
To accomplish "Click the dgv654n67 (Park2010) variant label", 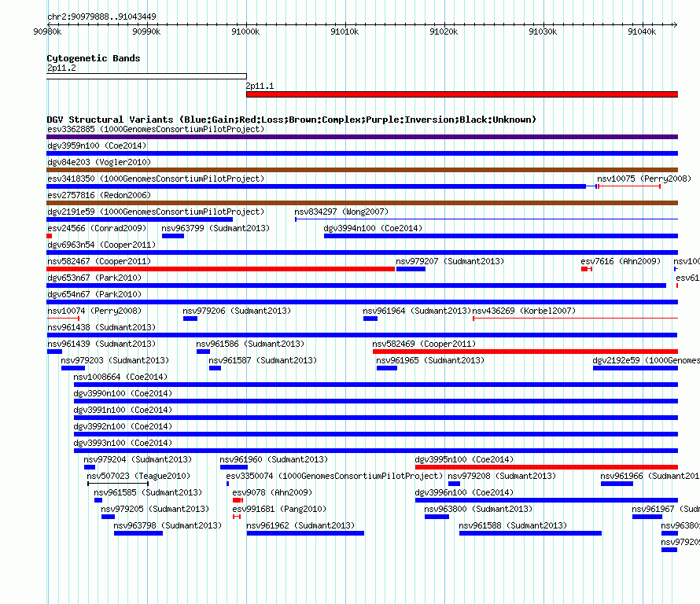I will click(x=94, y=295).
